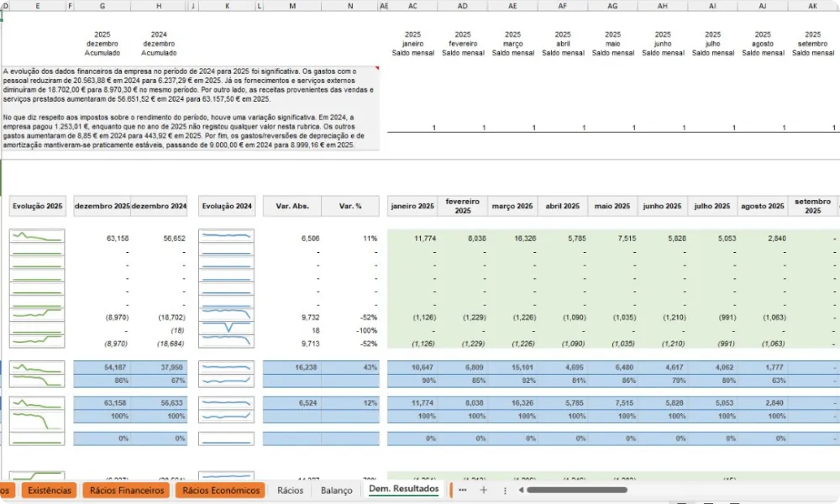Select the cell with value 1,777
The width and height of the screenshot is (840, 504).
point(763,367)
